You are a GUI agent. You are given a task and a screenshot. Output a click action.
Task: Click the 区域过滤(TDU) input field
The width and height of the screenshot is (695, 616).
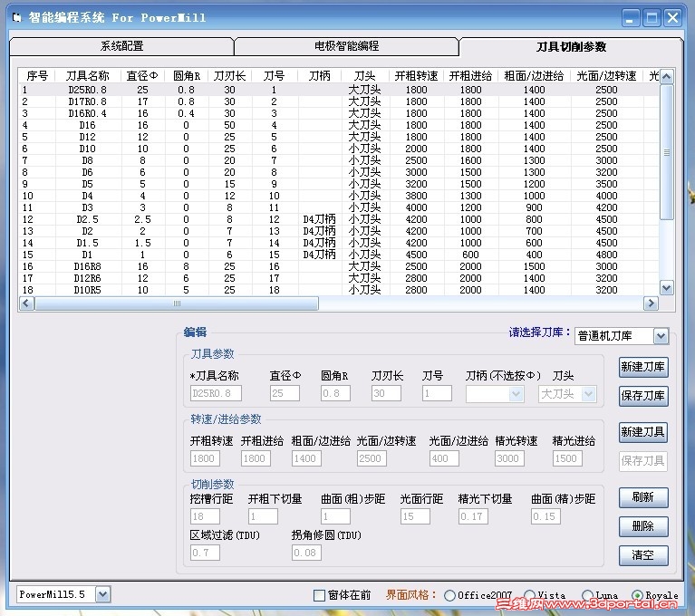tap(205, 553)
